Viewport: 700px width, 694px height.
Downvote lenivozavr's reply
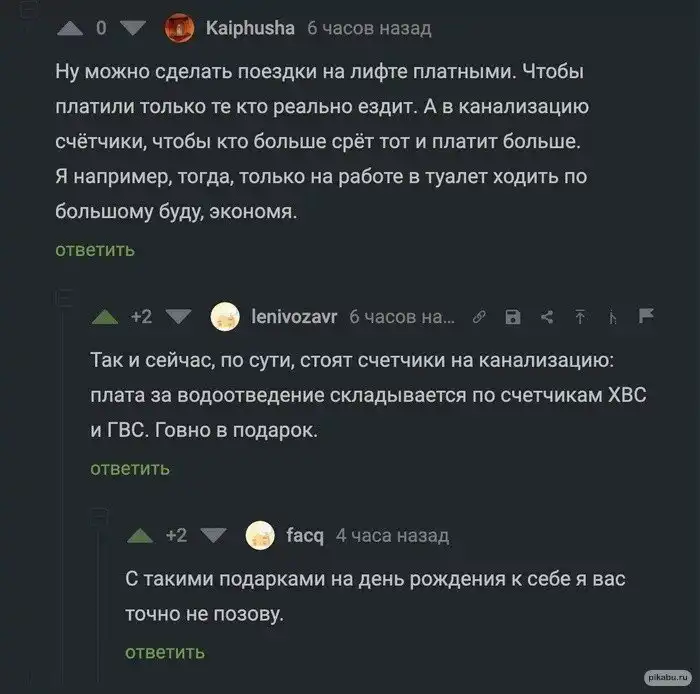point(177,317)
